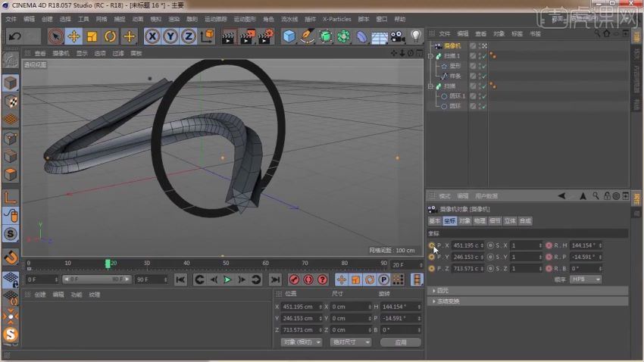Open the 渲染 main menu
644x362 pixels.
(174, 19)
